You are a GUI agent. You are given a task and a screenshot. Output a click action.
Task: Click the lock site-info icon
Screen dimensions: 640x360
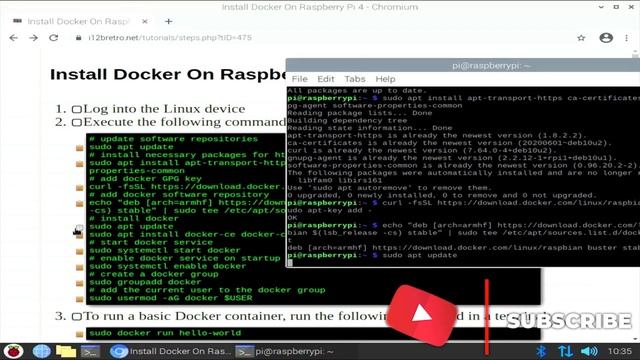point(78,38)
